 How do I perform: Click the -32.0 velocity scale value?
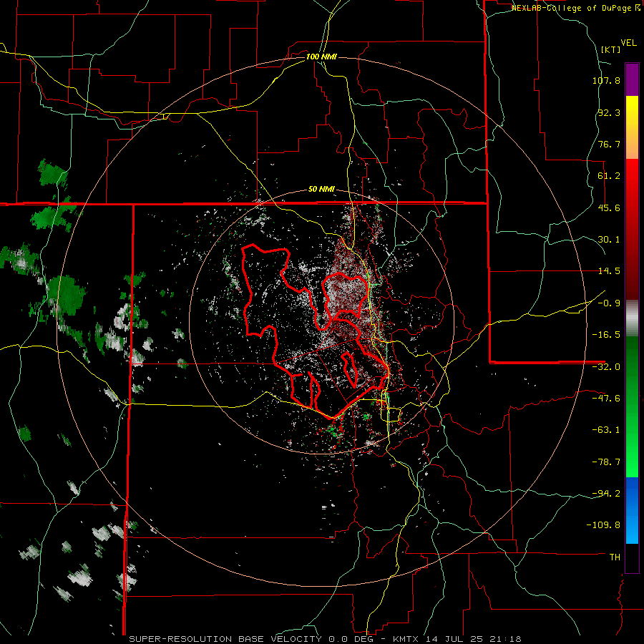click(606, 367)
